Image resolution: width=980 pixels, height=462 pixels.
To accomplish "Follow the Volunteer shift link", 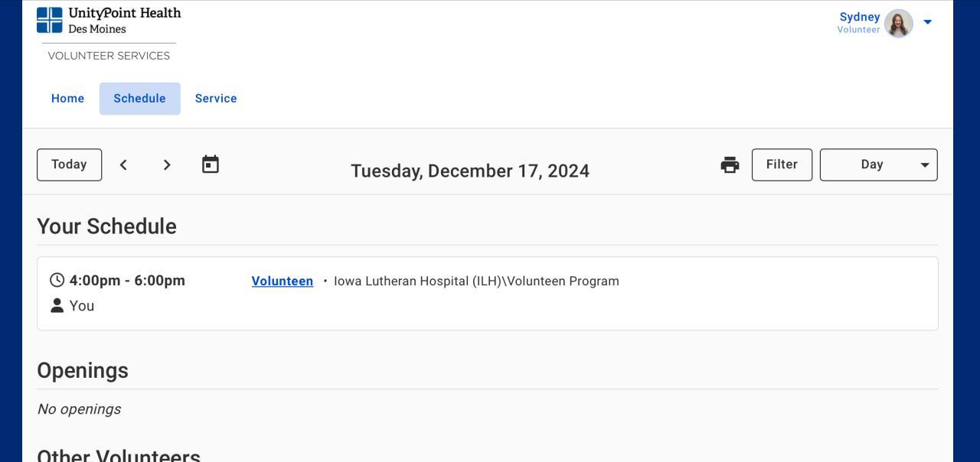I will pyautogui.click(x=282, y=281).
